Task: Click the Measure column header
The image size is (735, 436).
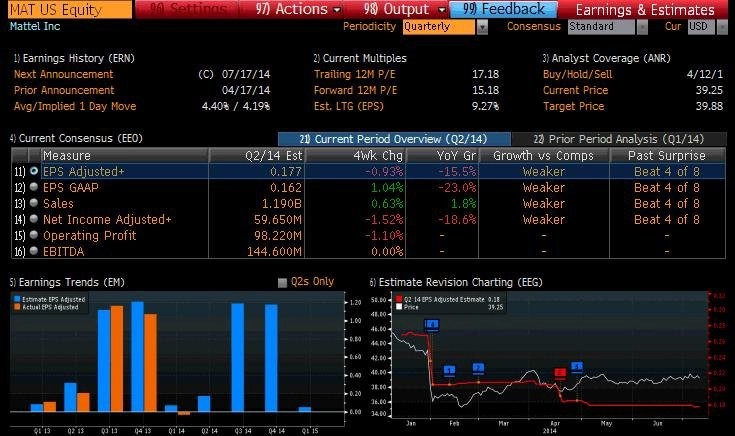Action: 125,156
